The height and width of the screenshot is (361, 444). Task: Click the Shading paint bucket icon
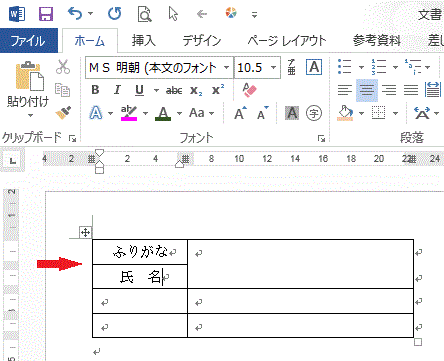pos(345,113)
